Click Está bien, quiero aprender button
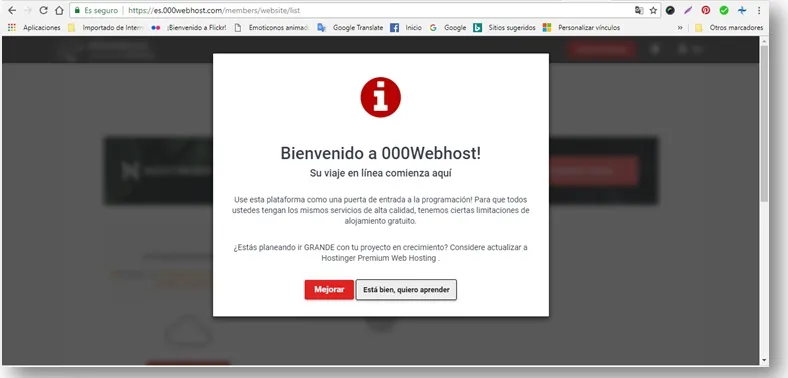This screenshot has height=378, width=788. [x=406, y=290]
